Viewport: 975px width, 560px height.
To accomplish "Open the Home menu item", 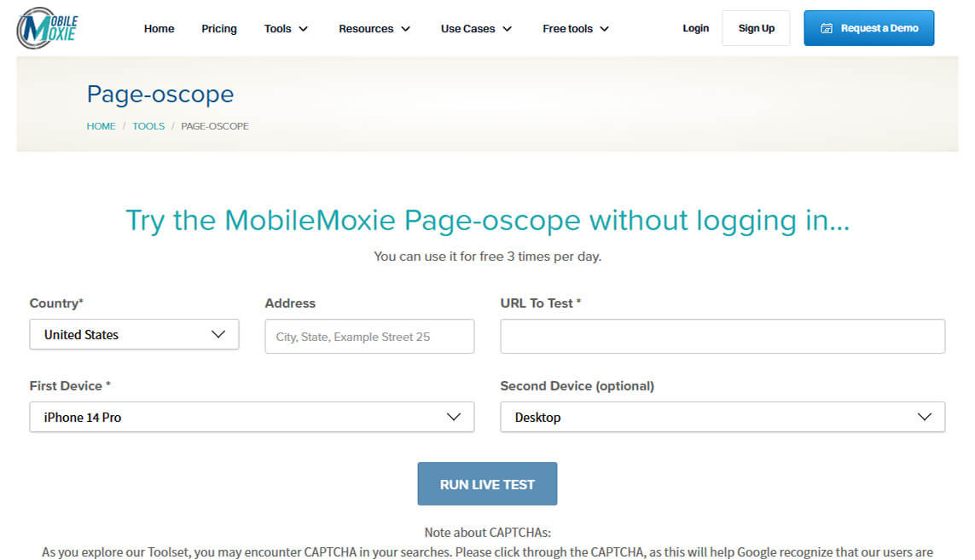I will point(160,29).
